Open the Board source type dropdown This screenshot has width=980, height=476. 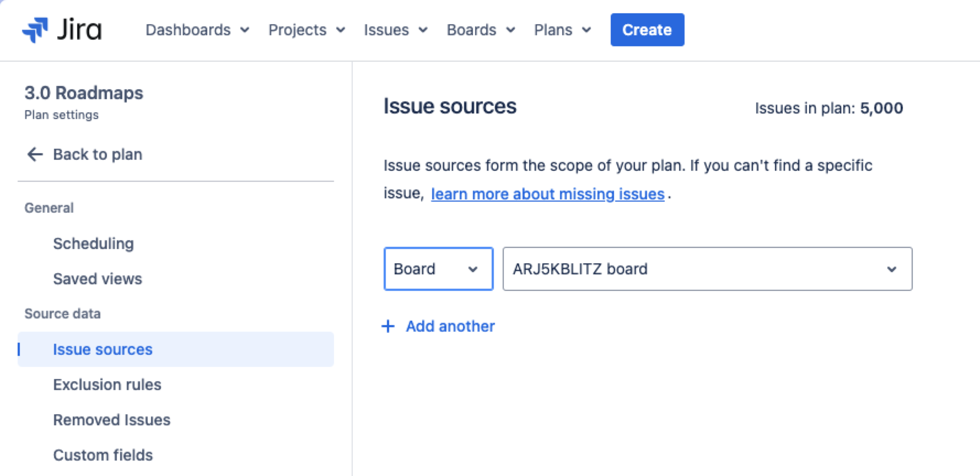[x=438, y=269]
